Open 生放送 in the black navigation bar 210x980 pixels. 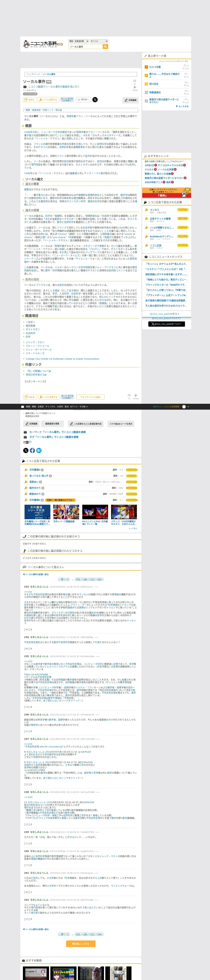pos(40,406)
